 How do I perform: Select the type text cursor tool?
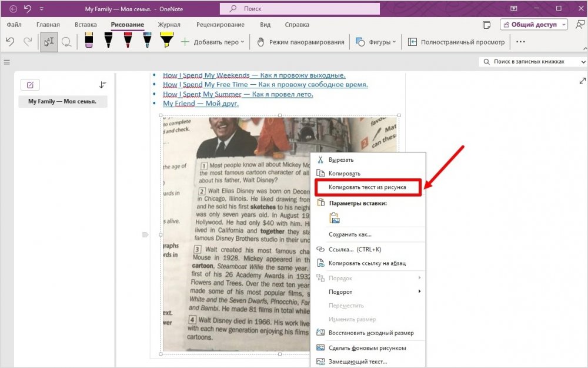coord(49,42)
